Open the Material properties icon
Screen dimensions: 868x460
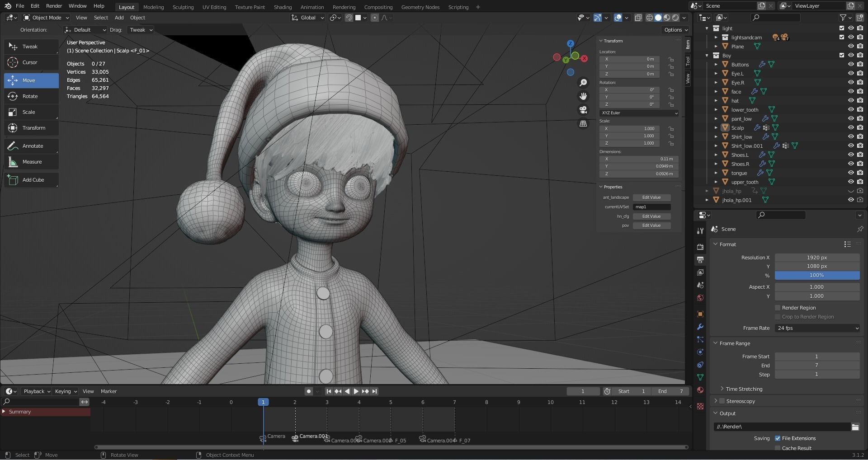tap(700, 390)
